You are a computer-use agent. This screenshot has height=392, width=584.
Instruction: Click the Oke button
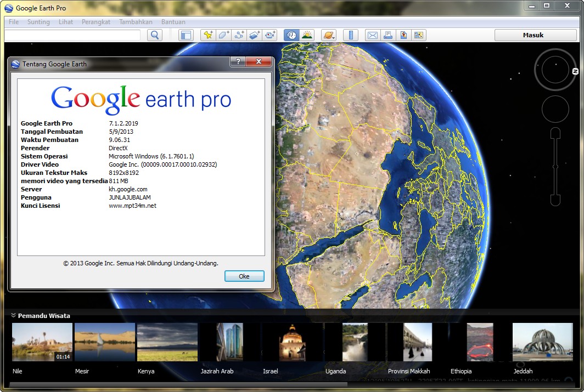(x=244, y=276)
